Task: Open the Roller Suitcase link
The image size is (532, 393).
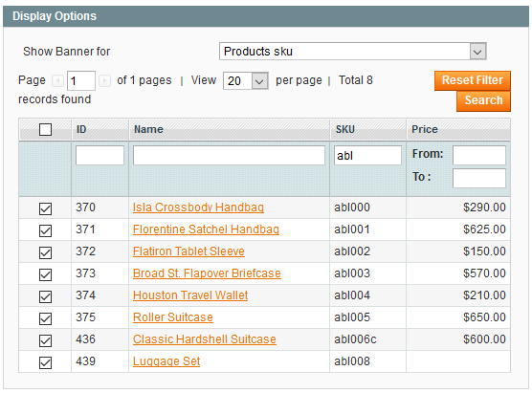Action: tap(173, 317)
